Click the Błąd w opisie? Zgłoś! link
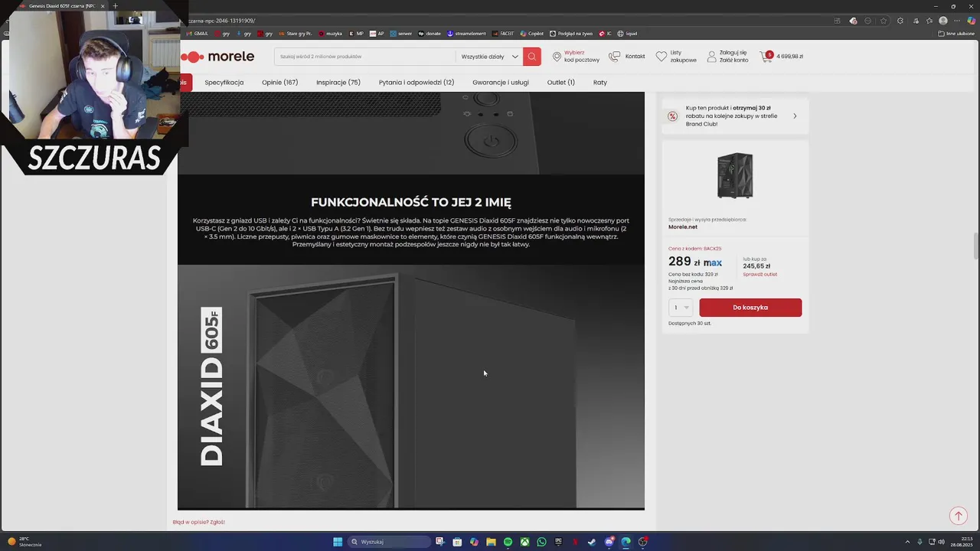The image size is (980, 551). click(x=199, y=522)
